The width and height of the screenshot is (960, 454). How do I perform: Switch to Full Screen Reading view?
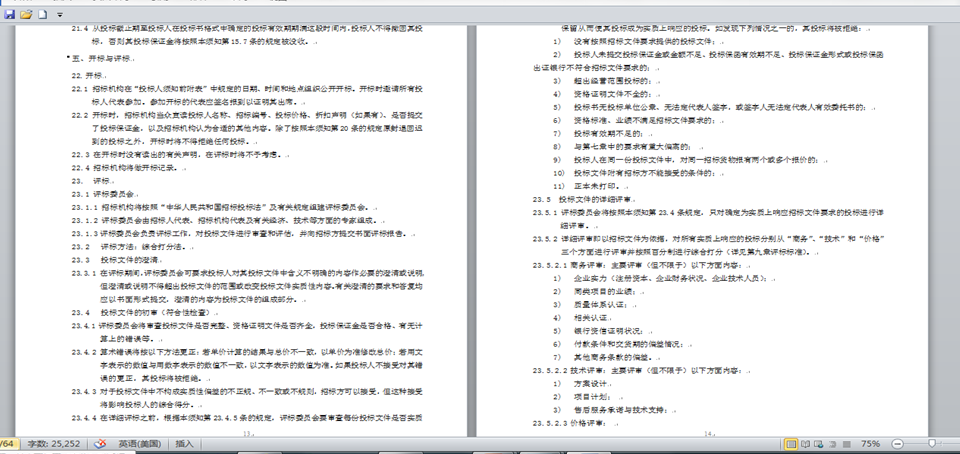pos(805,444)
